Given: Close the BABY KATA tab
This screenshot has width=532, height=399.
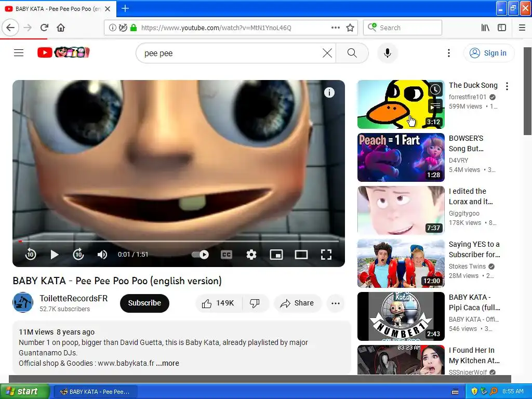Looking at the screenshot, I should 108,9.
